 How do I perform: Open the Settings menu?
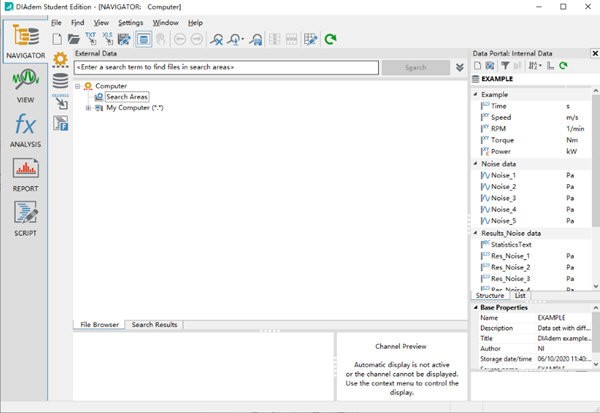tap(130, 22)
